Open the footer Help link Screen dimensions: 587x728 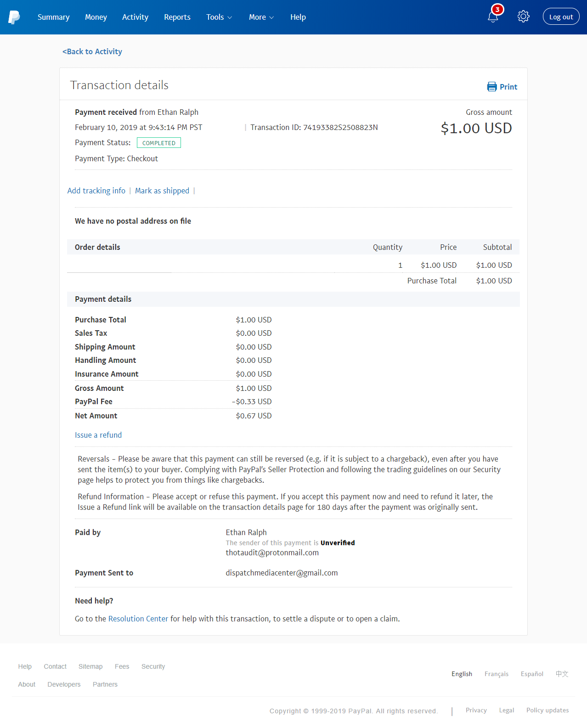25,666
